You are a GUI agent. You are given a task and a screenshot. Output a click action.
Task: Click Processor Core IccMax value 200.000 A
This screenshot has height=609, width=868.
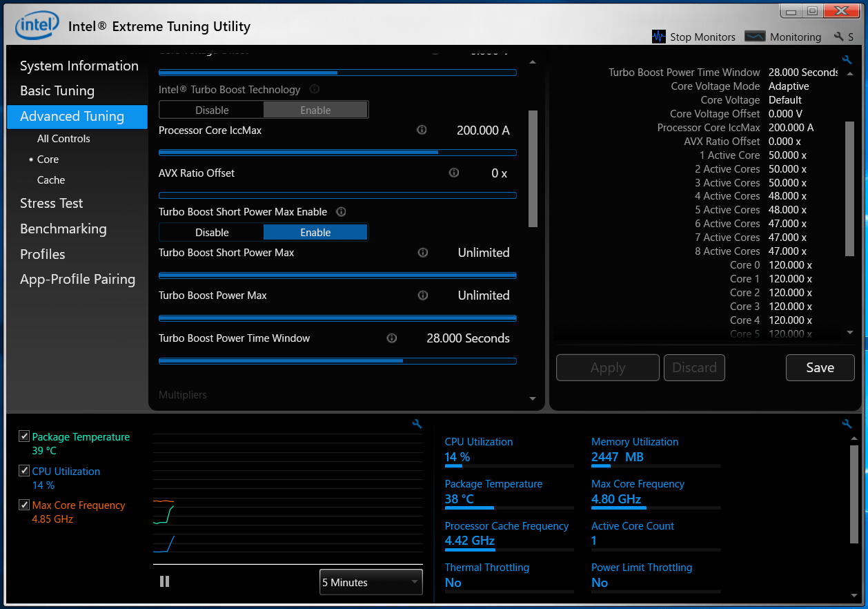(483, 130)
